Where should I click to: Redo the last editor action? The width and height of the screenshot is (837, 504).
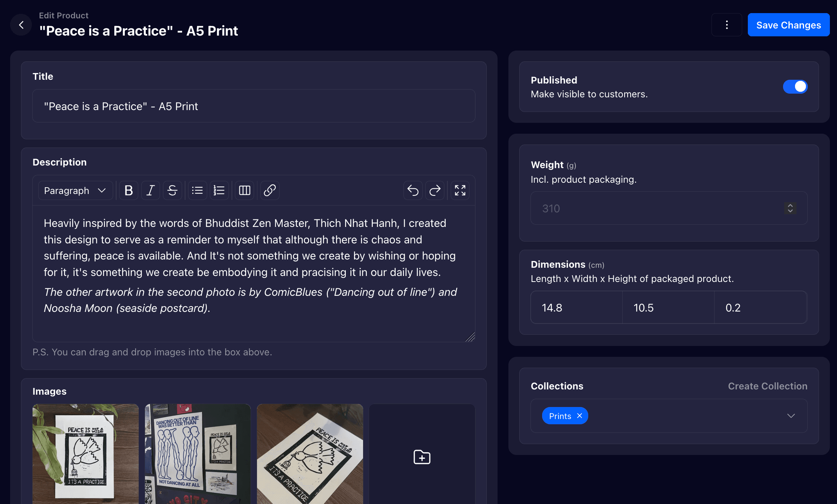coord(435,191)
